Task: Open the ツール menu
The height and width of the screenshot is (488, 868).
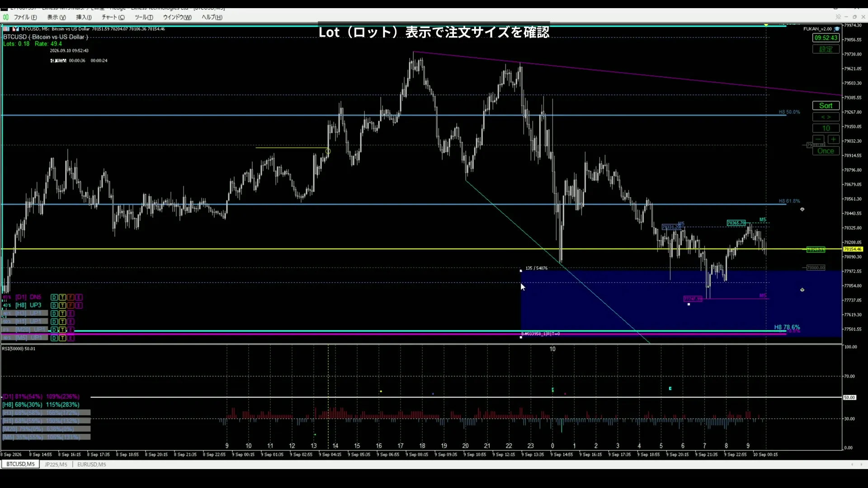Action: (x=144, y=17)
